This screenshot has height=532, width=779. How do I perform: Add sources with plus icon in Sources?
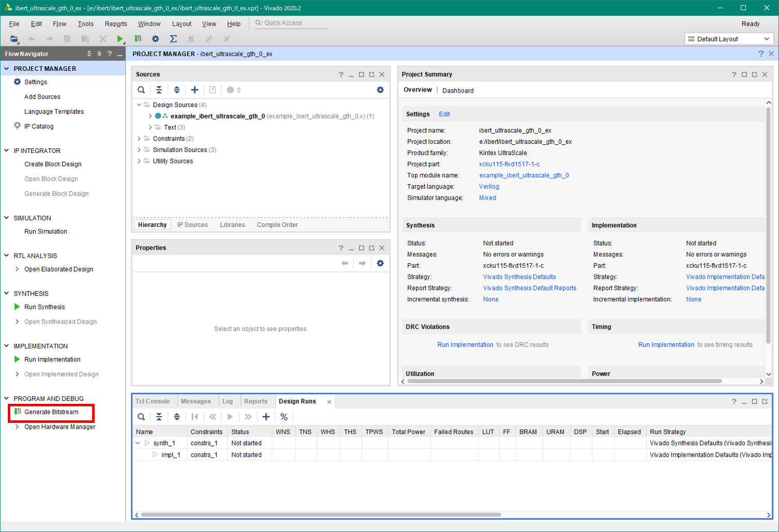click(x=194, y=90)
